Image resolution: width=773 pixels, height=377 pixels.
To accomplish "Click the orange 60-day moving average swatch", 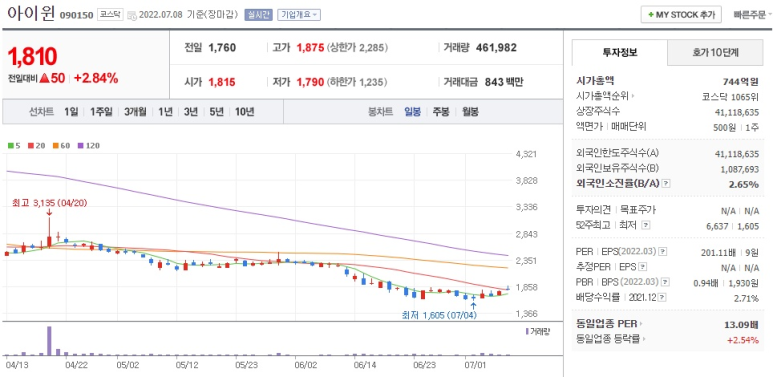I will 55,145.
